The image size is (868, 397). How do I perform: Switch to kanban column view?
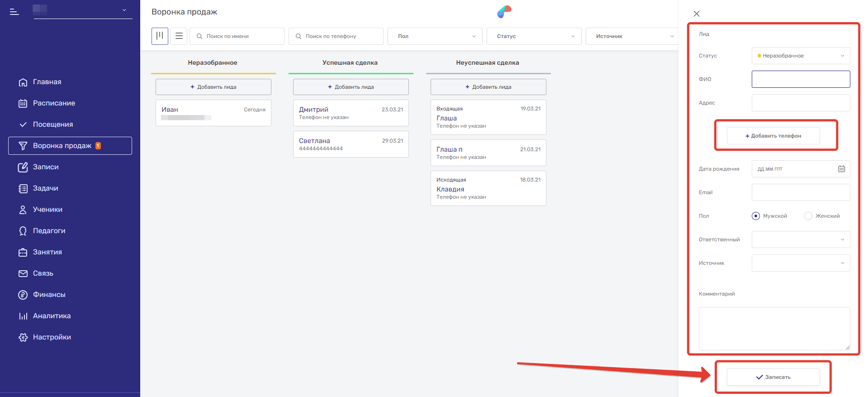point(160,36)
